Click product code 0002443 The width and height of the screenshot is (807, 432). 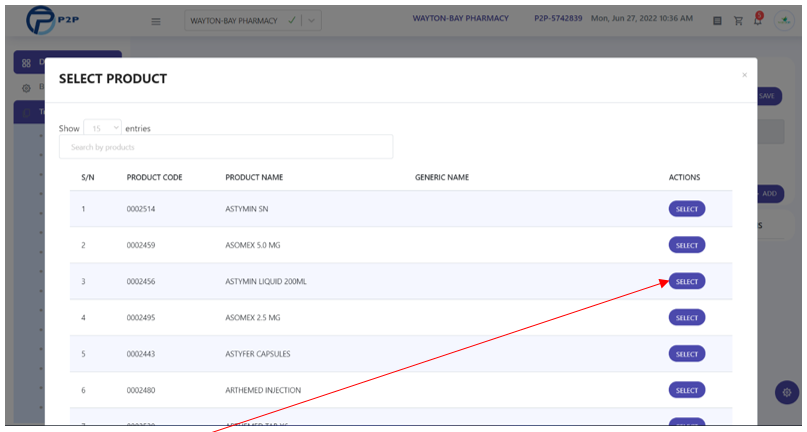141,354
